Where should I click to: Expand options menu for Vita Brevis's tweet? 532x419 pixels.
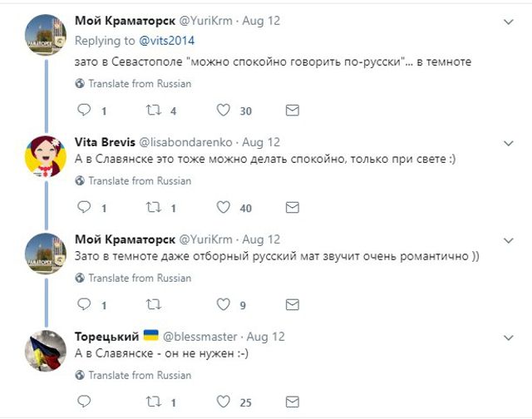tap(508, 142)
